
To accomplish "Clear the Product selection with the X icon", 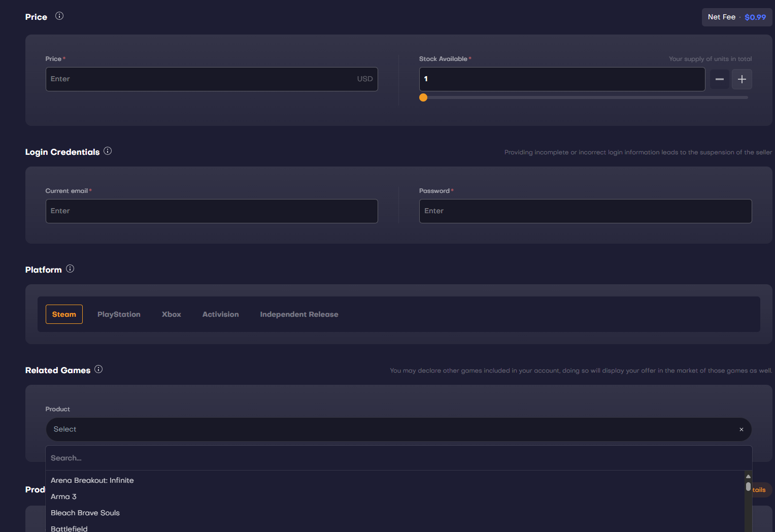I will (741, 429).
